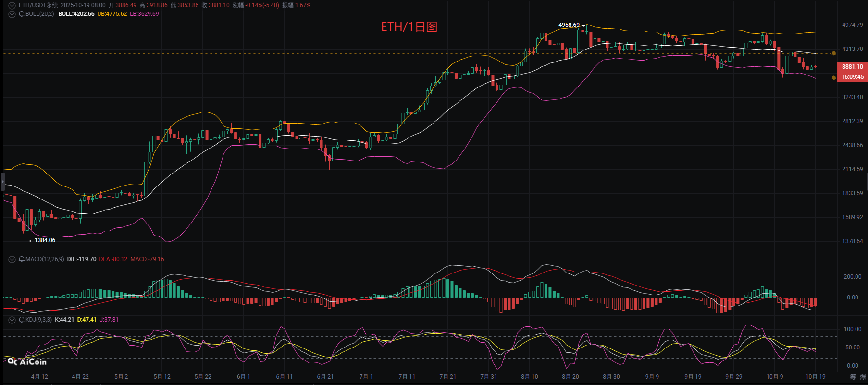This screenshot has height=385, width=868.
Task: Click the KDJ 100.00 axis label
Action: tap(853, 329)
